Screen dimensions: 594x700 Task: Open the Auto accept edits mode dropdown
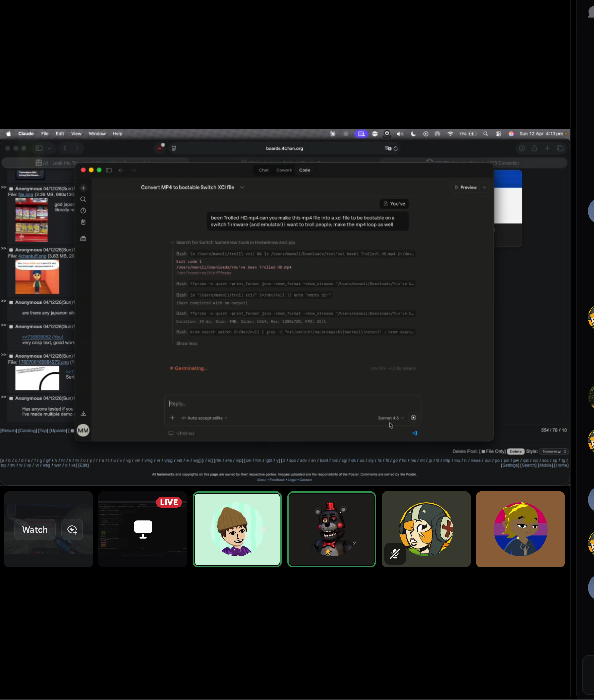[x=204, y=418]
